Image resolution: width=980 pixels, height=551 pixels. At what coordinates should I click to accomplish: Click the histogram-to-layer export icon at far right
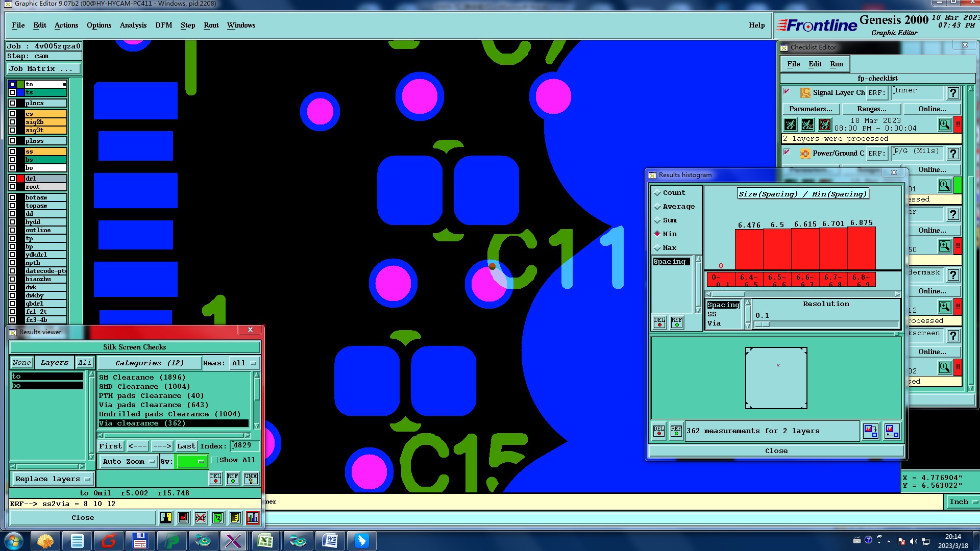point(892,431)
